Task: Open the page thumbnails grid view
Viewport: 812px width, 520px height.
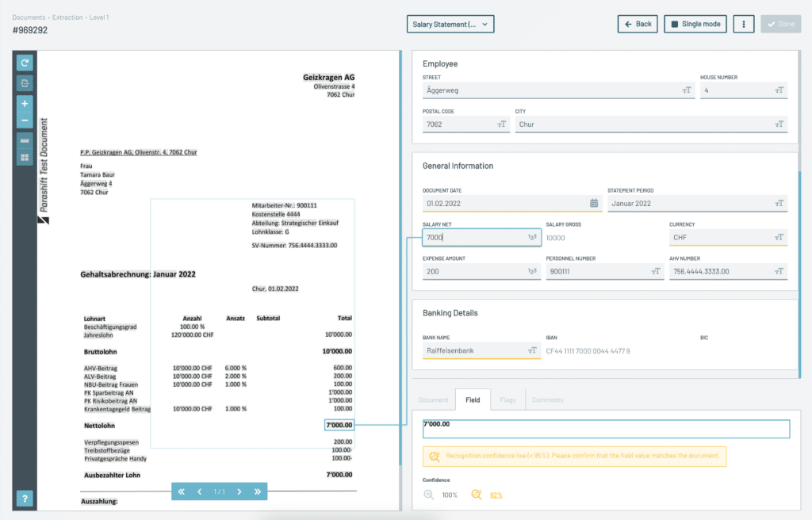Action: [x=25, y=158]
